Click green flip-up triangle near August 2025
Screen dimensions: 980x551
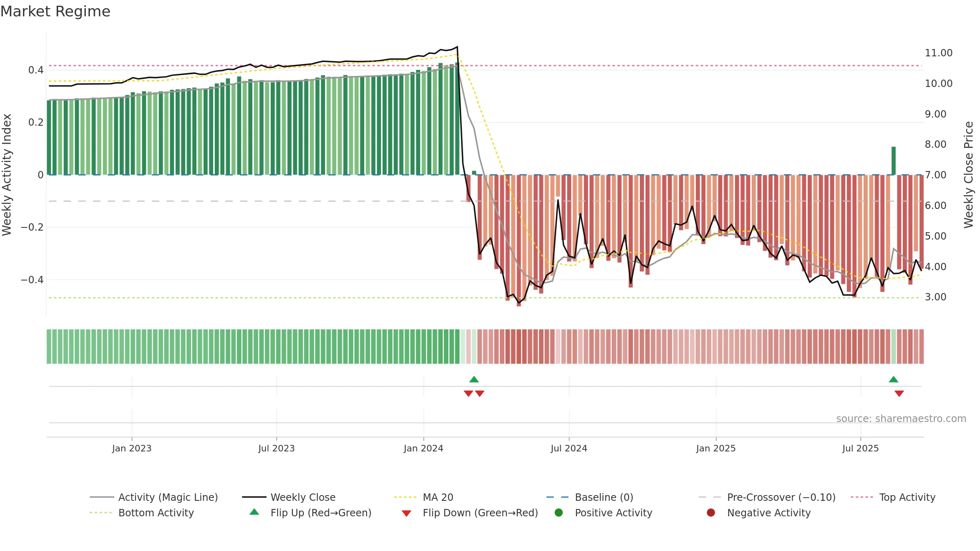(893, 379)
